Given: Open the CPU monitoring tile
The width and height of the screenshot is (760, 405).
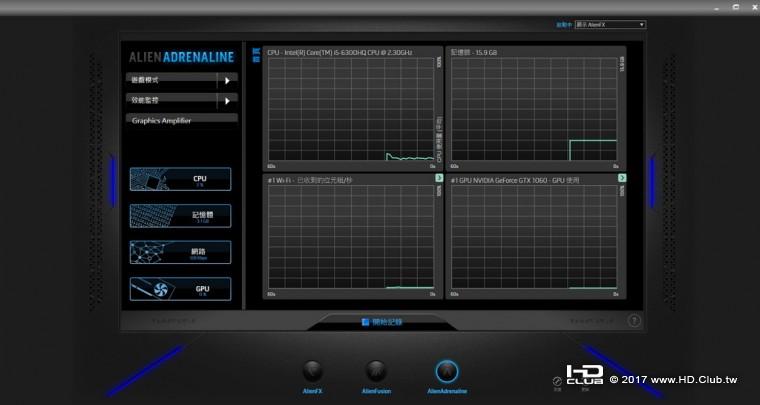Looking at the screenshot, I should click(x=180, y=179).
